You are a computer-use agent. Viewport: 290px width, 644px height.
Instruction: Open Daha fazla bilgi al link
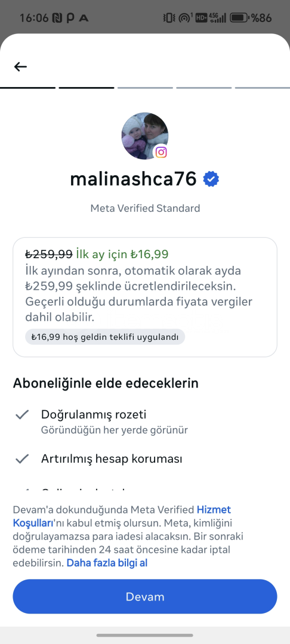tap(107, 563)
